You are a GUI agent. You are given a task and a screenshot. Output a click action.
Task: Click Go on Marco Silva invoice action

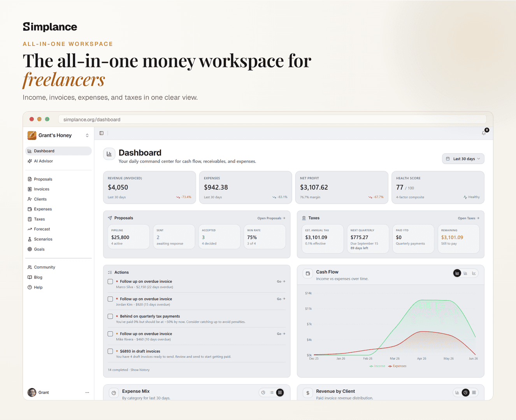pyautogui.click(x=281, y=282)
